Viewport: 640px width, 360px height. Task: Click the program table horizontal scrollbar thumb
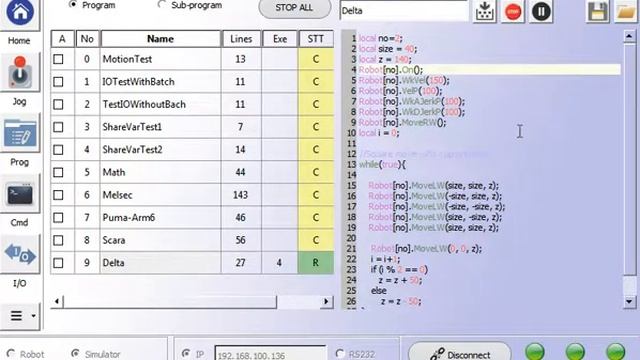point(170,302)
